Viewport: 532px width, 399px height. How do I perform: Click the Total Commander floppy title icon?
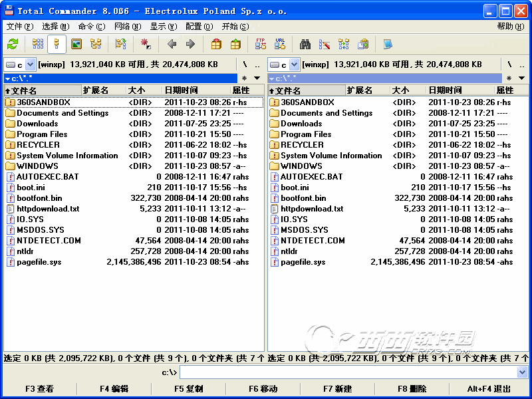[9, 11]
